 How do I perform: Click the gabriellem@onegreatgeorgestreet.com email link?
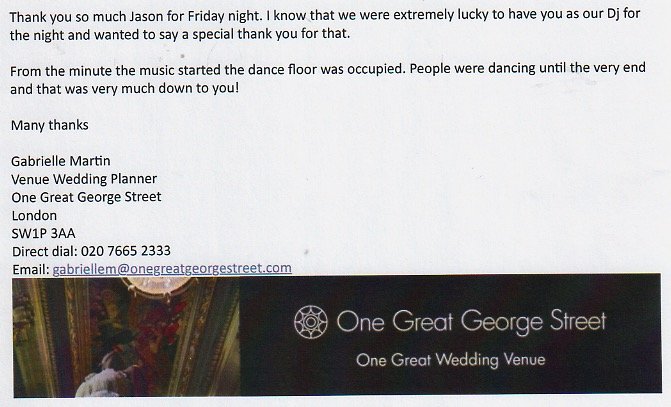tap(172, 268)
